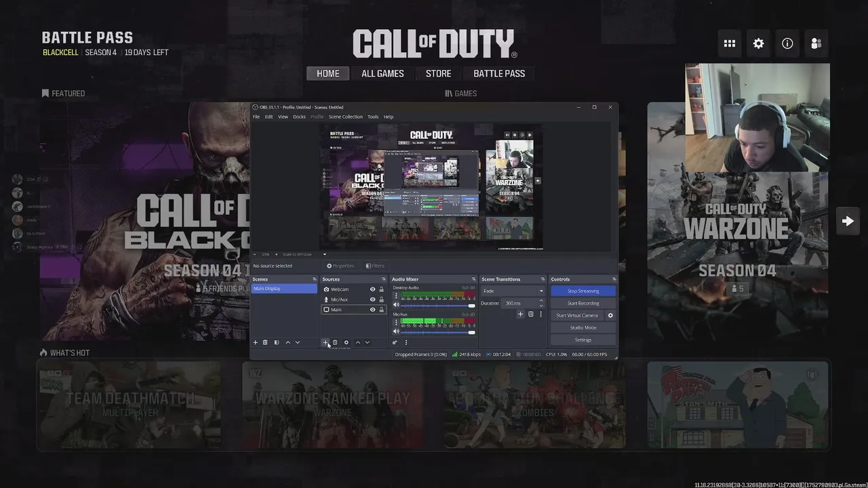Toggle lock on Mic/Aux source

click(x=381, y=300)
